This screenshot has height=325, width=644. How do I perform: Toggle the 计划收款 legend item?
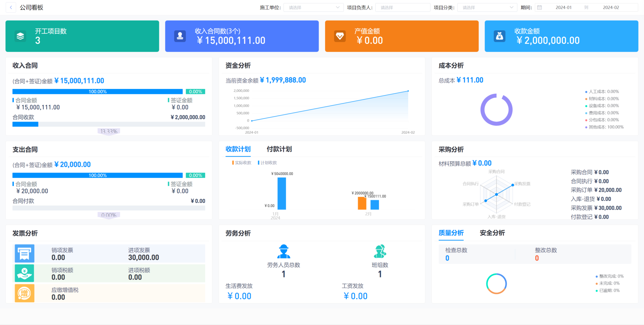point(267,163)
